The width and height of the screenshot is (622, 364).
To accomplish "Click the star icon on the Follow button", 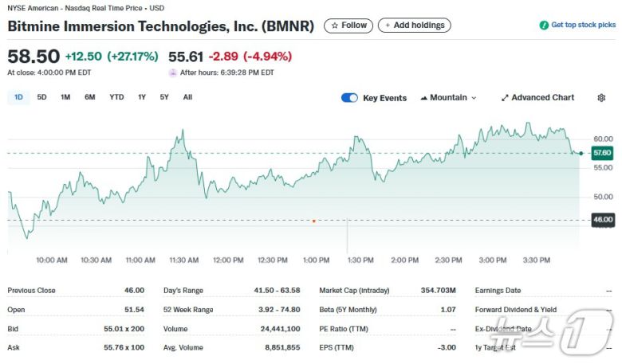I will pyautogui.click(x=335, y=25).
